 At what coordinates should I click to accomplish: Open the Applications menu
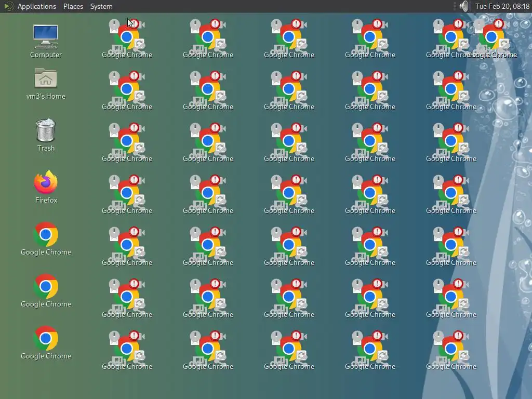(37, 6)
